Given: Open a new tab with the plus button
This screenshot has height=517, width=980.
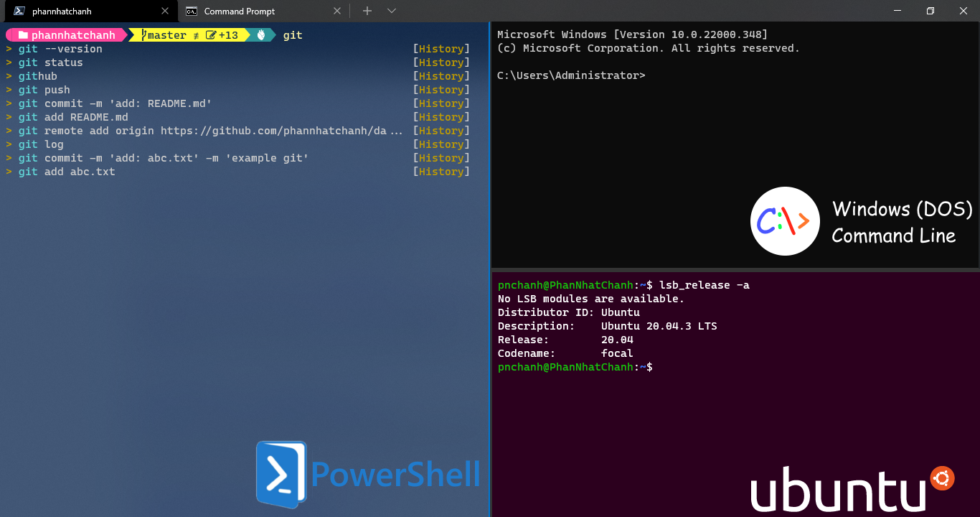Looking at the screenshot, I should (367, 11).
